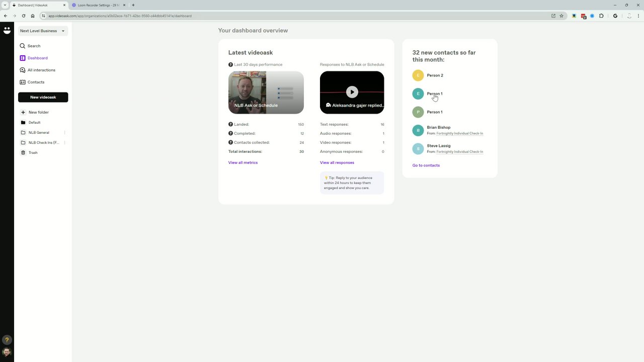Click the help icon next to Completed
The width and height of the screenshot is (644, 362).
click(230, 133)
